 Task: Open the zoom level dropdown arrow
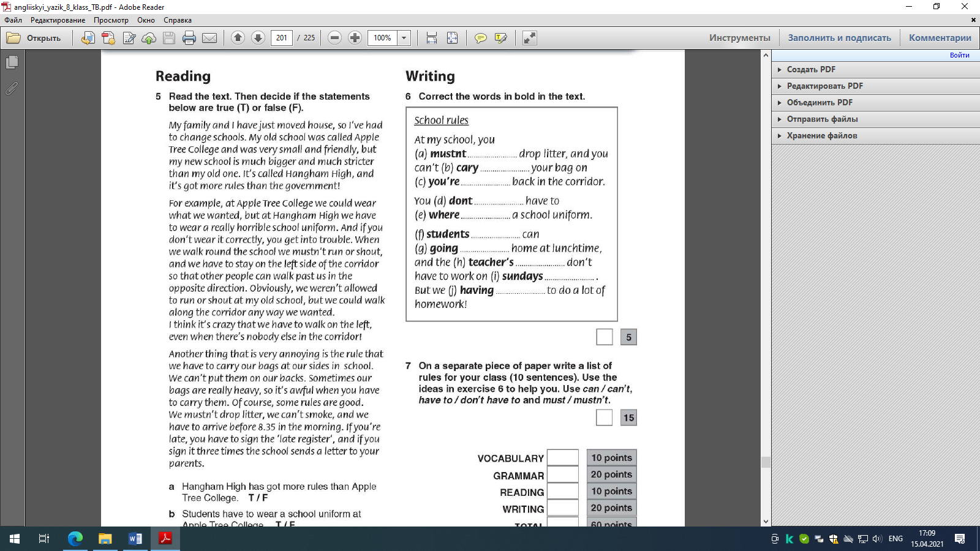(x=404, y=38)
